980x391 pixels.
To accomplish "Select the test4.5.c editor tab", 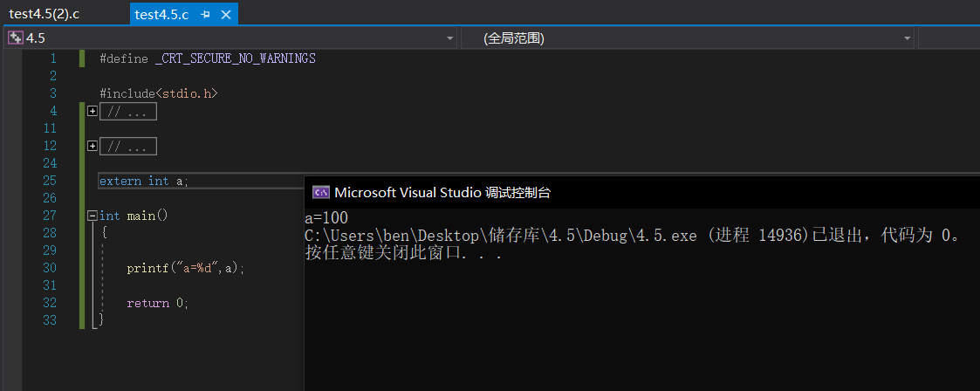I will click(163, 14).
